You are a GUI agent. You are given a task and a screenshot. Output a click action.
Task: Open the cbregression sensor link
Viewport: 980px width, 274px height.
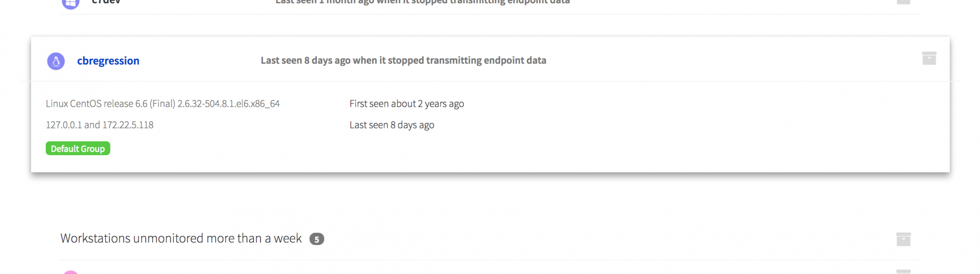(x=108, y=61)
